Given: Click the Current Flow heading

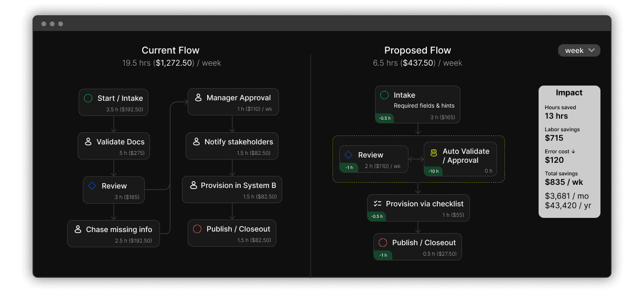Looking at the screenshot, I should tap(170, 50).
